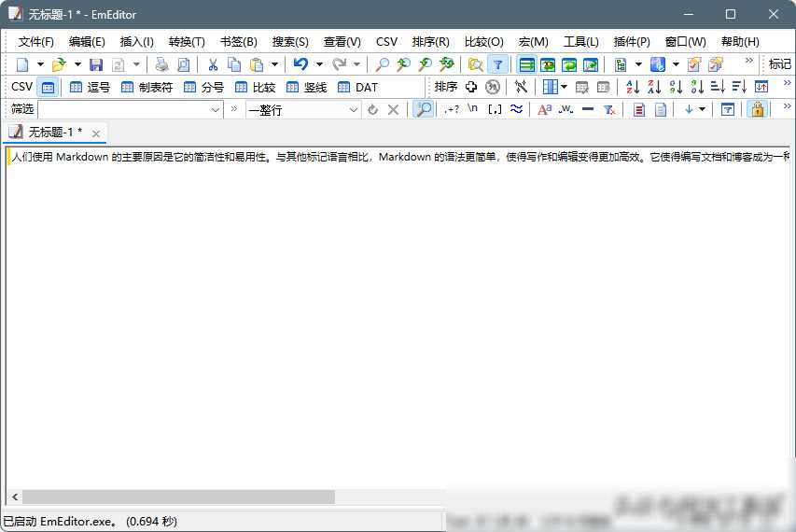Sort by length longest to shortest
This screenshot has width=796, height=532.
click(739, 87)
